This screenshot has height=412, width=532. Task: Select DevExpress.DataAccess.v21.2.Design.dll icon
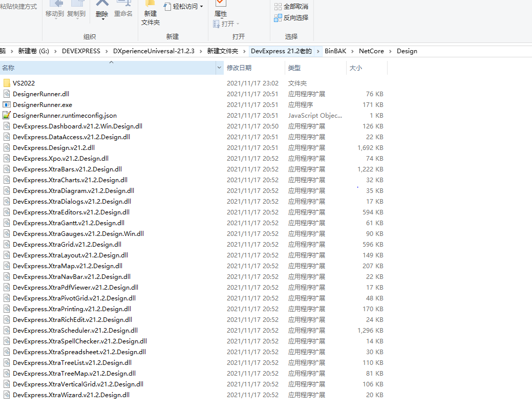click(7, 137)
